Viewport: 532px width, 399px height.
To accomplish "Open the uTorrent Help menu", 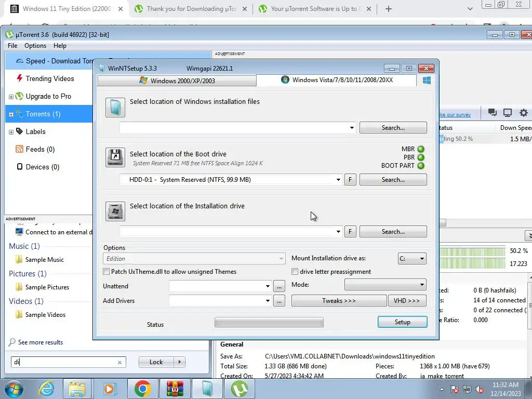I will click(x=60, y=46).
